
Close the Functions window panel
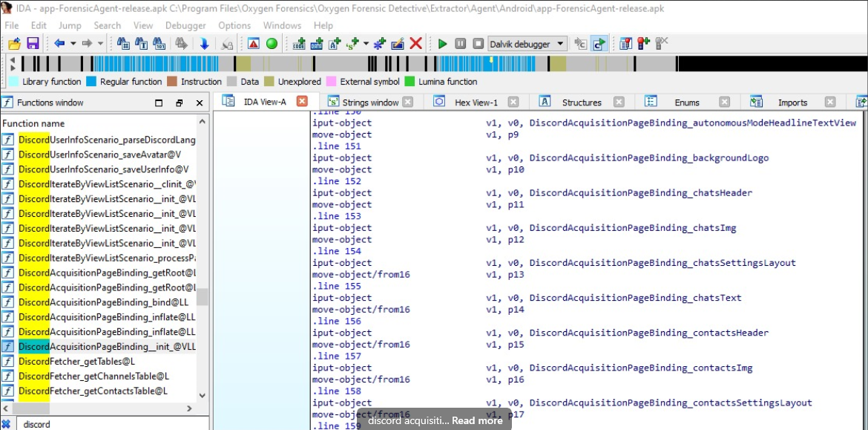[x=200, y=103]
